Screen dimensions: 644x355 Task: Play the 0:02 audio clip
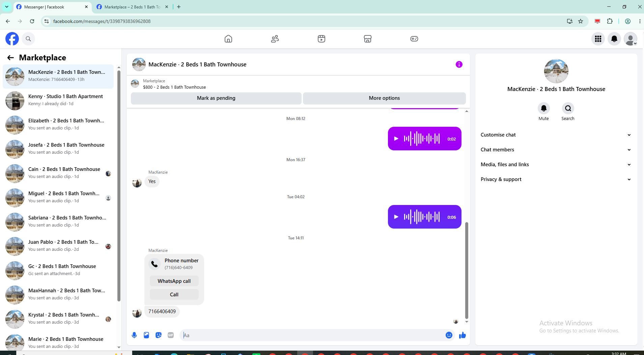(396, 139)
